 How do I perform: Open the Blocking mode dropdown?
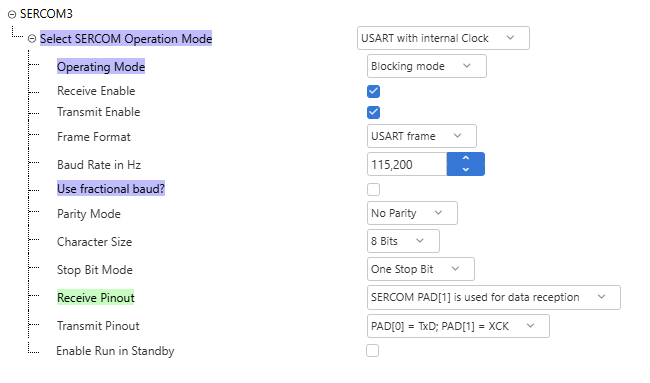427,66
